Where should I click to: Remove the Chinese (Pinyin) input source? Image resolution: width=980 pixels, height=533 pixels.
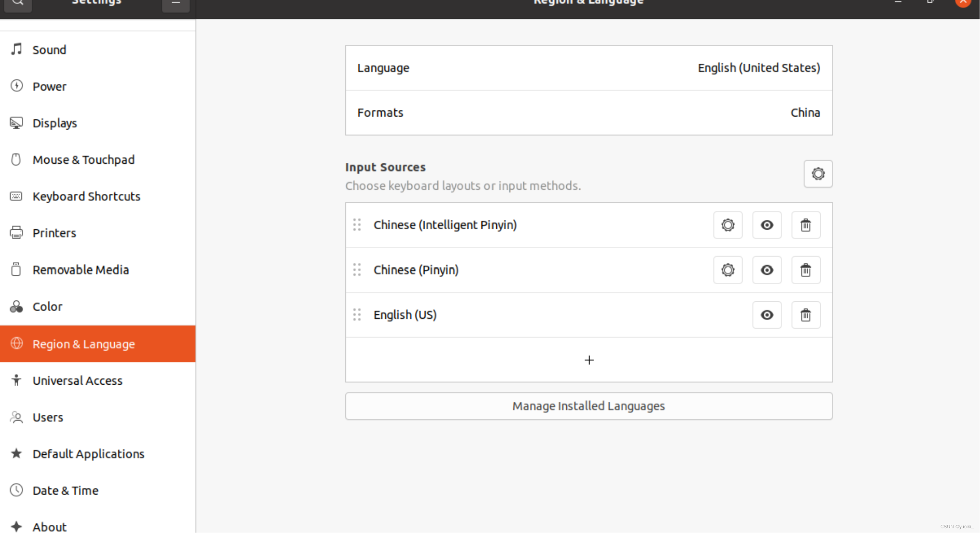[805, 270]
